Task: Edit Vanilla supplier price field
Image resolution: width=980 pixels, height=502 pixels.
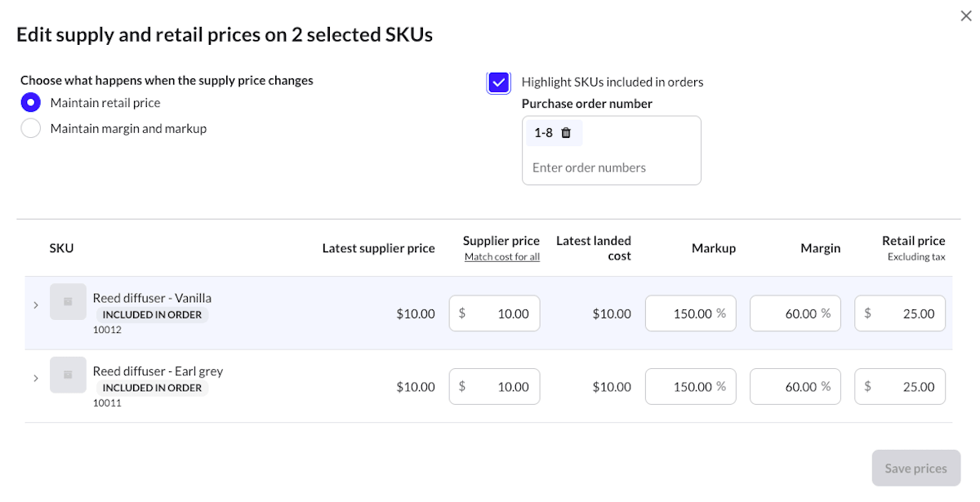Action: 495,313
